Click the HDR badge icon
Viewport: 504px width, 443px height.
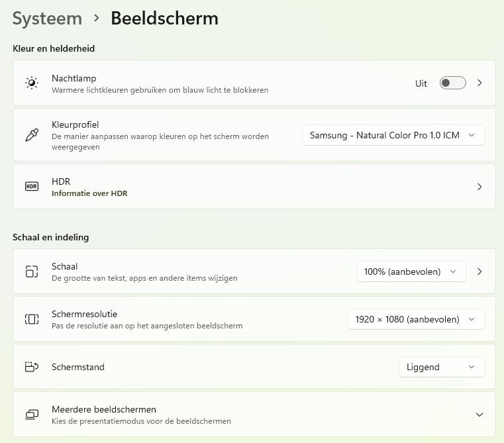click(32, 187)
